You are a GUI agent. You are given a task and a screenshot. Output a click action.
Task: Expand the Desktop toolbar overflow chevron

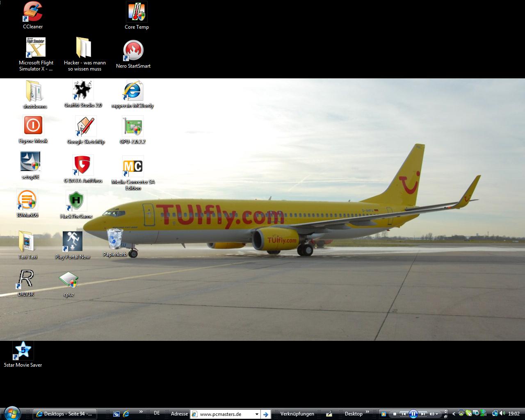367,412
